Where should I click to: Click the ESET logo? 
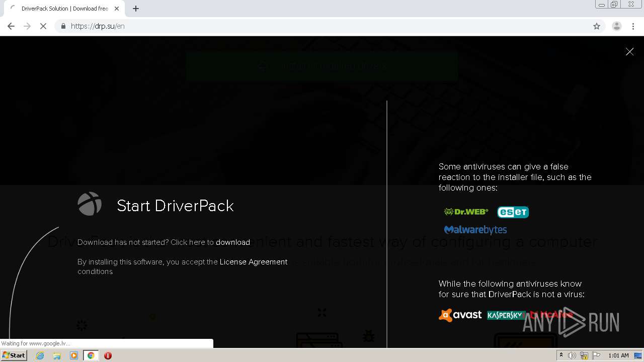pos(513,212)
